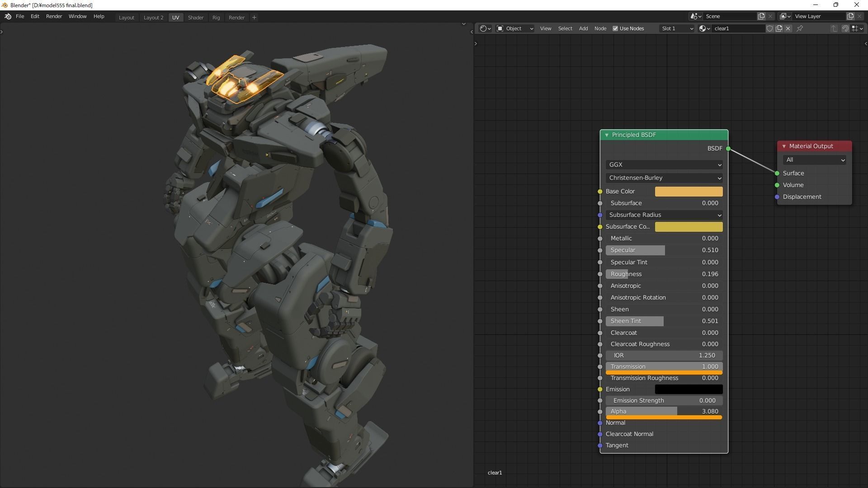Open the Edit menu
The height and width of the screenshot is (488, 868).
tap(35, 16)
